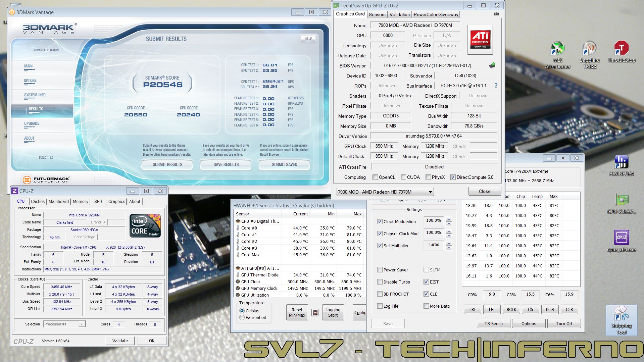Image resolution: width=644 pixels, height=362 pixels.
Task: Open SPD tab in CPU-Z
Action: click(98, 201)
